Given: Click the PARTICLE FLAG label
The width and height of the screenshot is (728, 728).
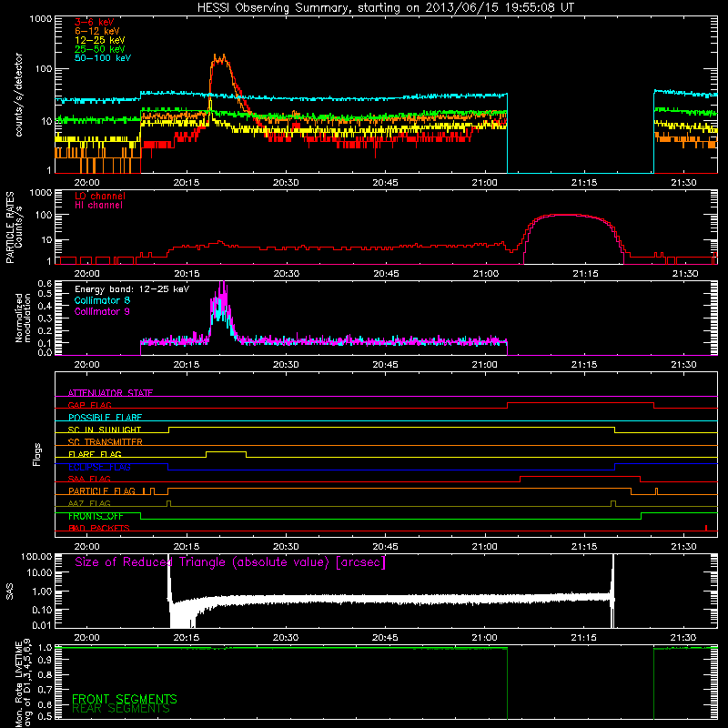Looking at the screenshot, I should click(x=102, y=490).
